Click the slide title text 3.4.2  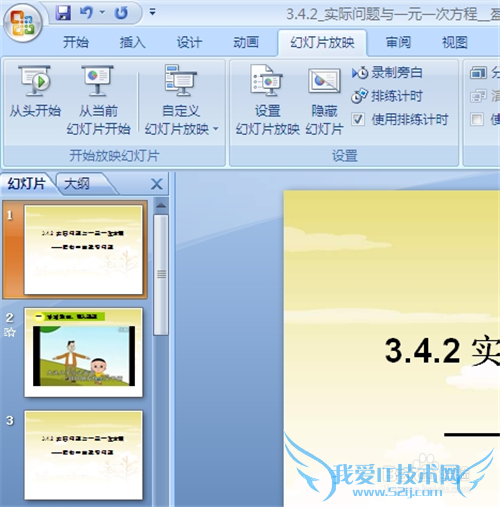coord(422,351)
